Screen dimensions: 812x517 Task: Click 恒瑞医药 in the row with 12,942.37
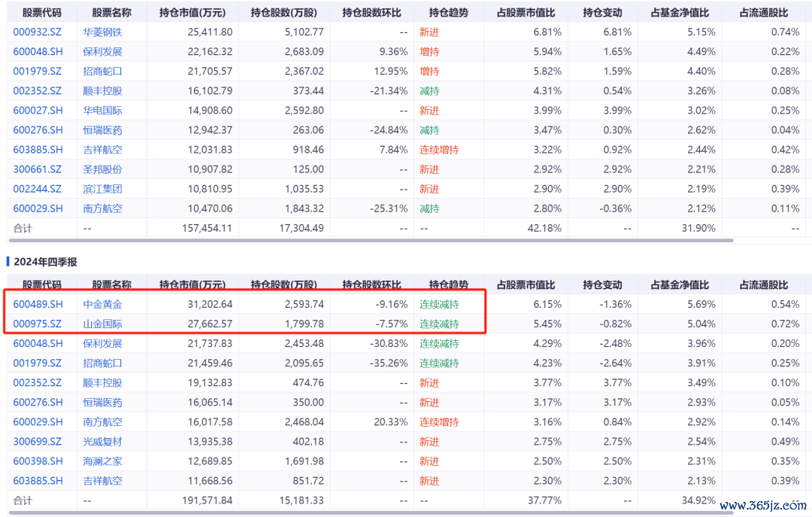click(102, 130)
